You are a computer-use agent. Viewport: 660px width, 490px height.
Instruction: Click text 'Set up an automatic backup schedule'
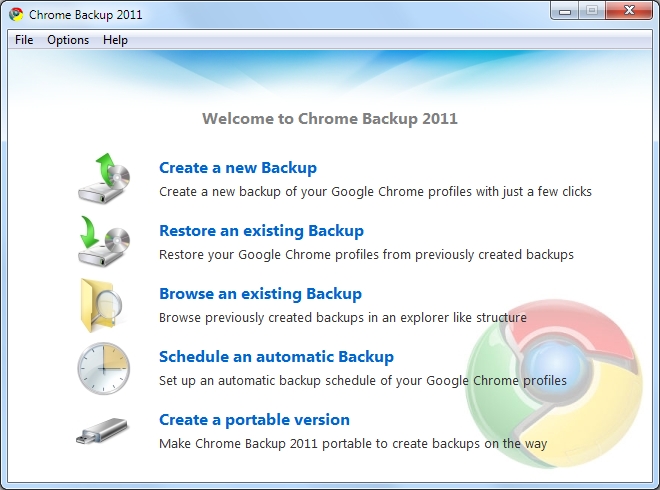point(268,381)
